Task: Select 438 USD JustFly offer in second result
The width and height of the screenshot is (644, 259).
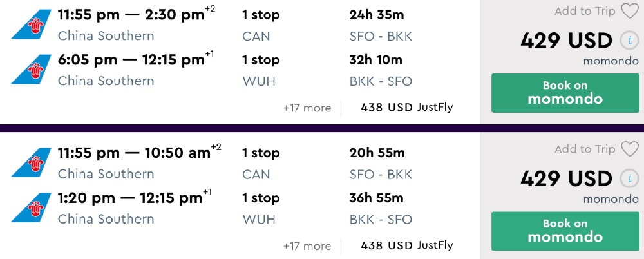Action: 406,245
